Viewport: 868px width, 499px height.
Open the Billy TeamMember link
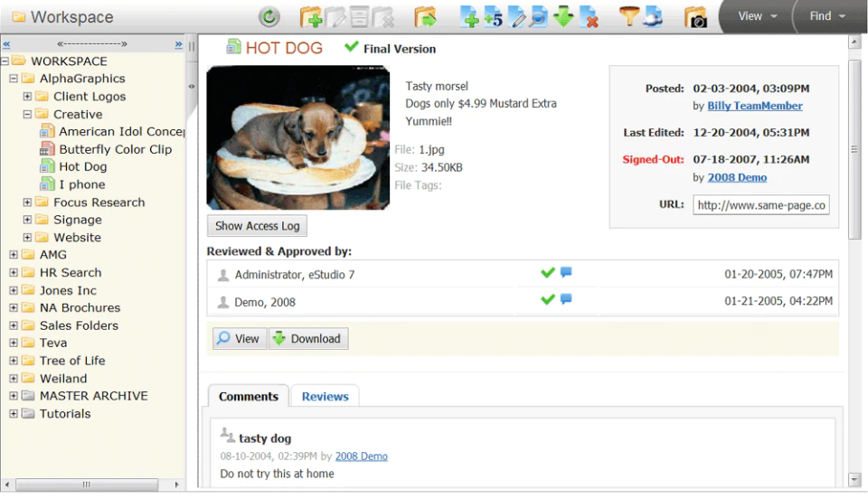754,106
